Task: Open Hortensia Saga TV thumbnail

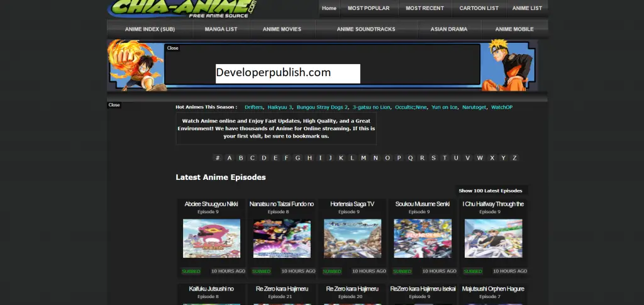Action: 352,238
